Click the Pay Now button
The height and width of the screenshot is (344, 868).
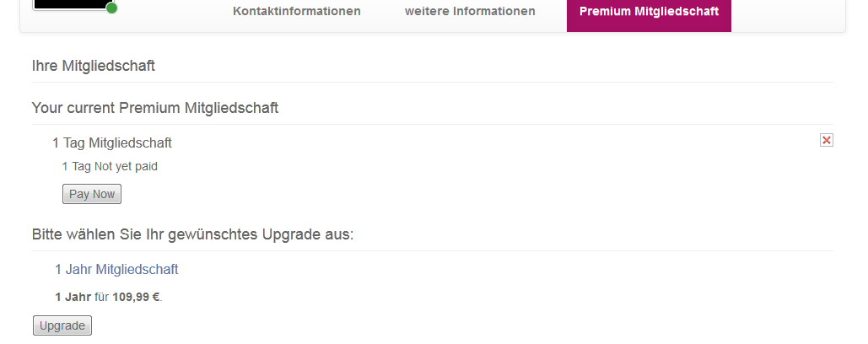click(x=92, y=194)
